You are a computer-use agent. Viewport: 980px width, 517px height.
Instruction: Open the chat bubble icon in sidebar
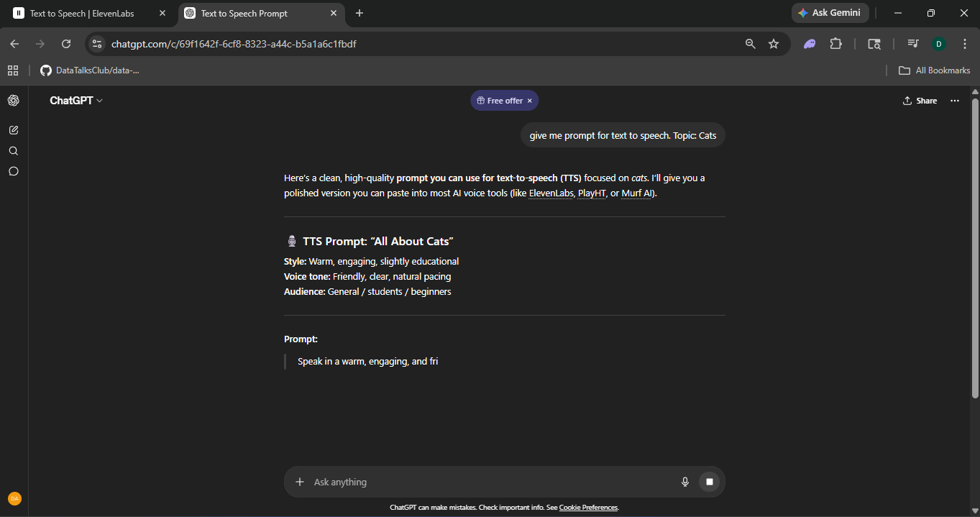coord(13,171)
